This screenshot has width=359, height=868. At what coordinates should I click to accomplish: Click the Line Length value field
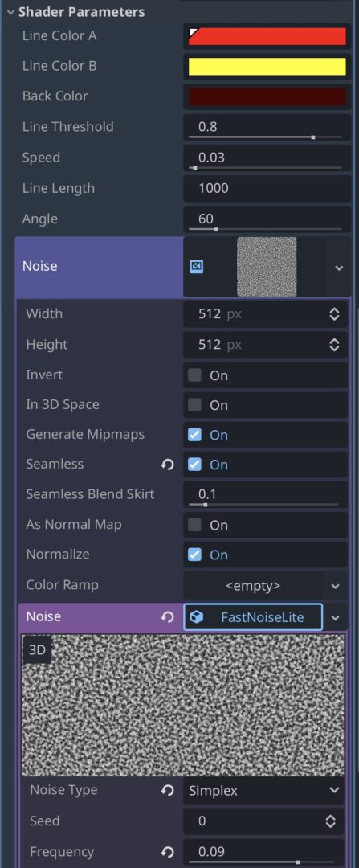point(267,188)
